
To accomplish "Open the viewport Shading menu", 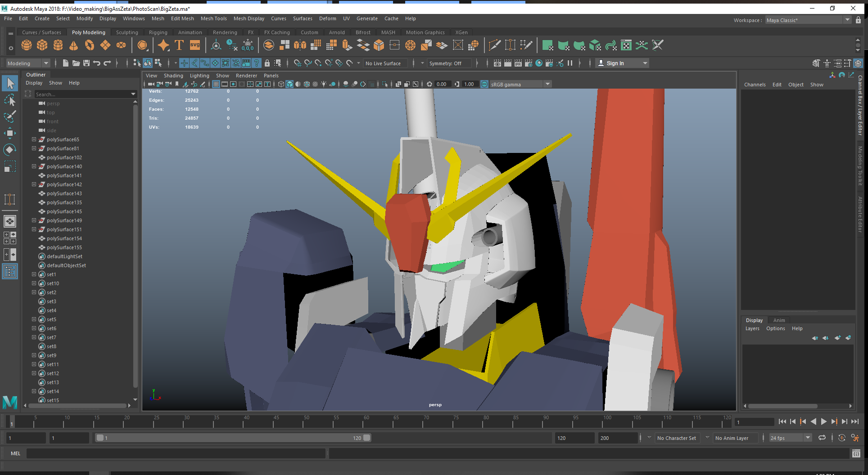I will (173, 76).
